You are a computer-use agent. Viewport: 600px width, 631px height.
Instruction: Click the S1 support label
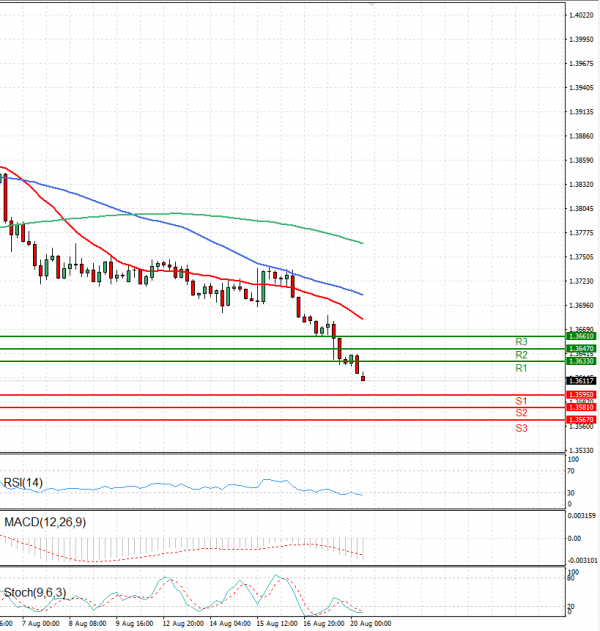point(521,401)
